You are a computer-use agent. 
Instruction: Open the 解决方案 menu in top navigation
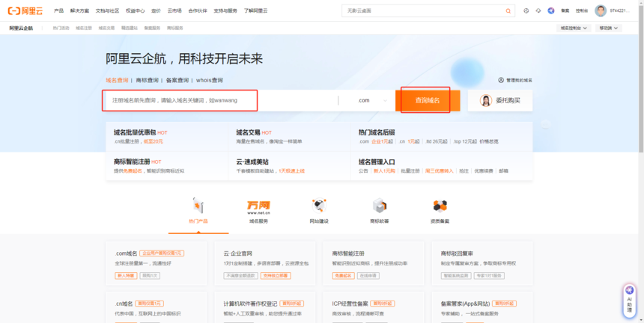pos(79,10)
